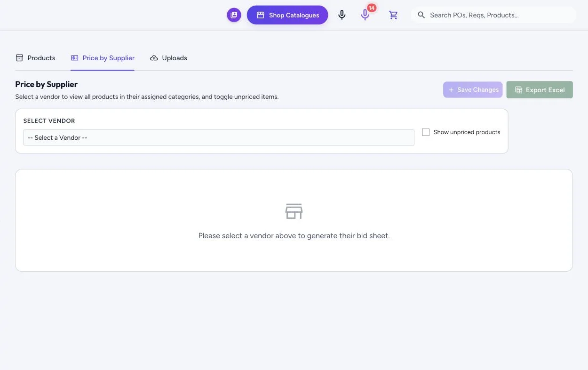Click the Shop Catalogues button

point(287,15)
